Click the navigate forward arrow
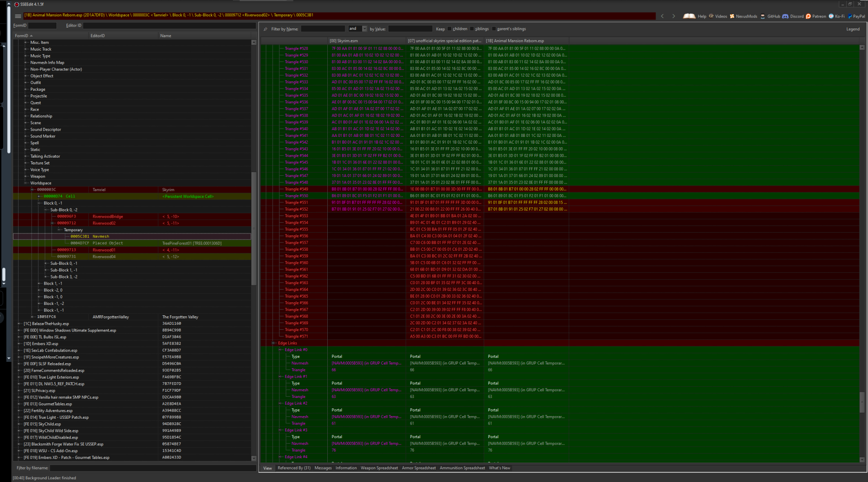 pyautogui.click(x=674, y=16)
